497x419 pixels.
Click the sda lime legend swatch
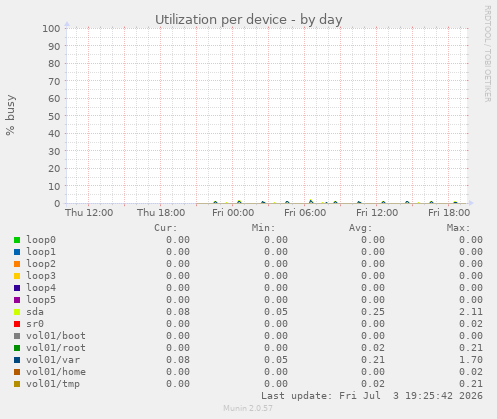click(17, 312)
